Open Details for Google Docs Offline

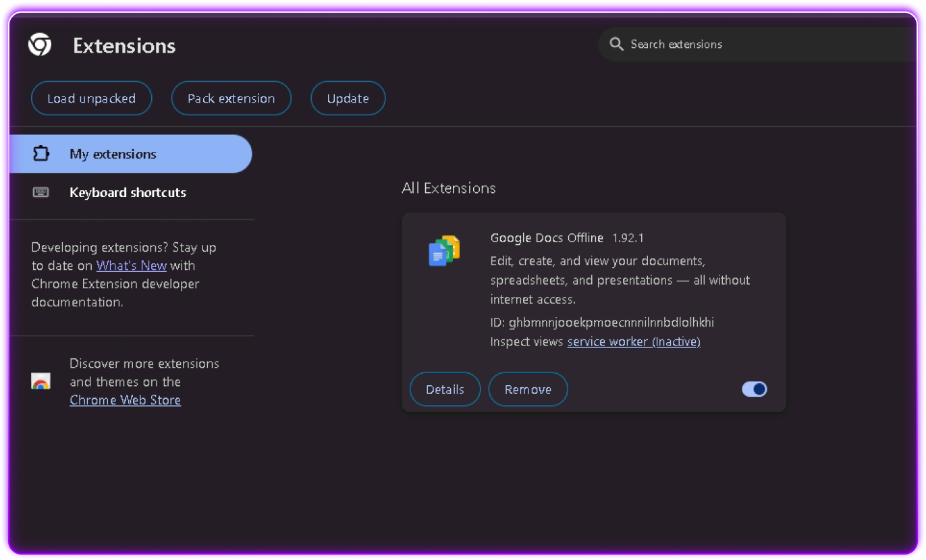coord(445,389)
